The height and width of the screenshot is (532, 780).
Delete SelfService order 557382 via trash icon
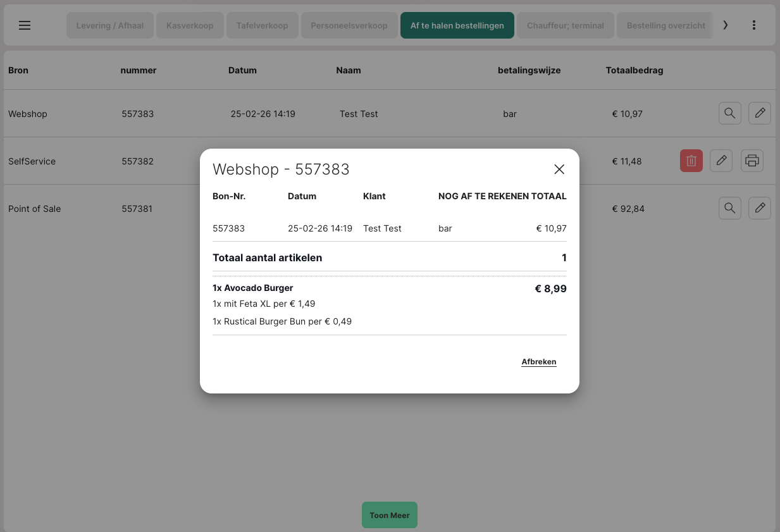pos(691,161)
